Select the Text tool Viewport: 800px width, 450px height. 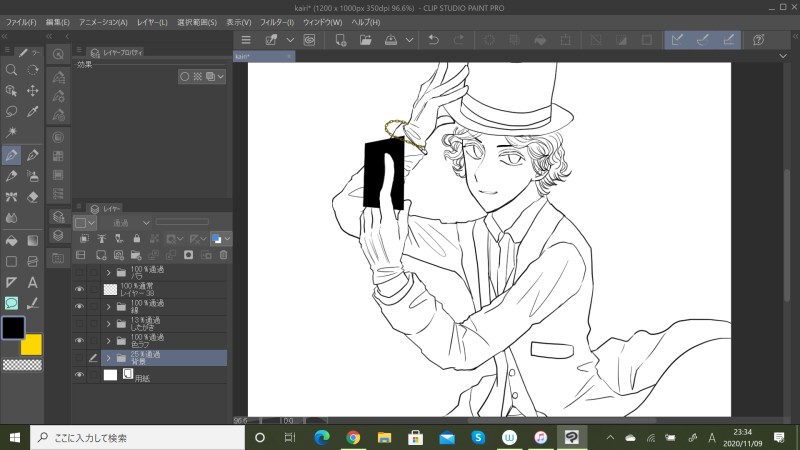pos(33,283)
